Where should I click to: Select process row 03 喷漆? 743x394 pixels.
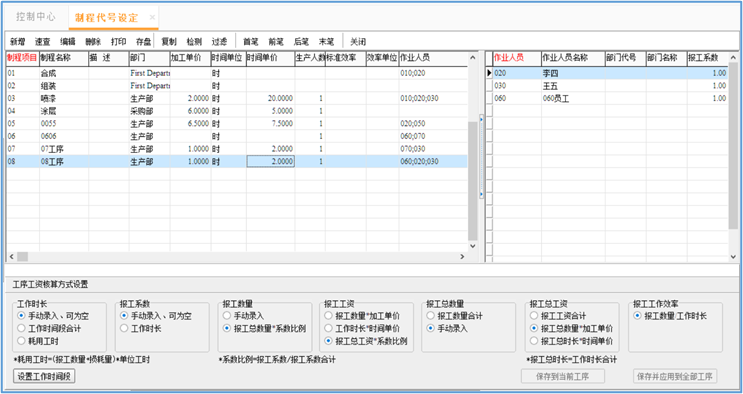point(236,99)
